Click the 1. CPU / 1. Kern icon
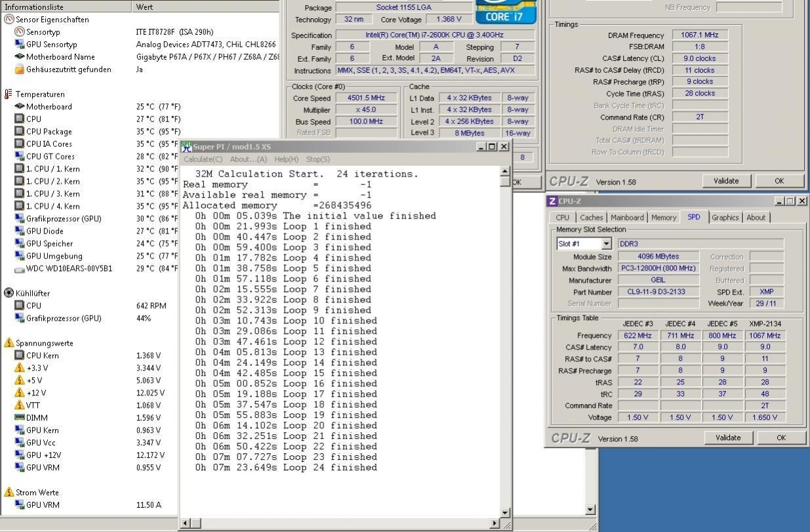The width and height of the screenshot is (810, 532). (x=20, y=169)
